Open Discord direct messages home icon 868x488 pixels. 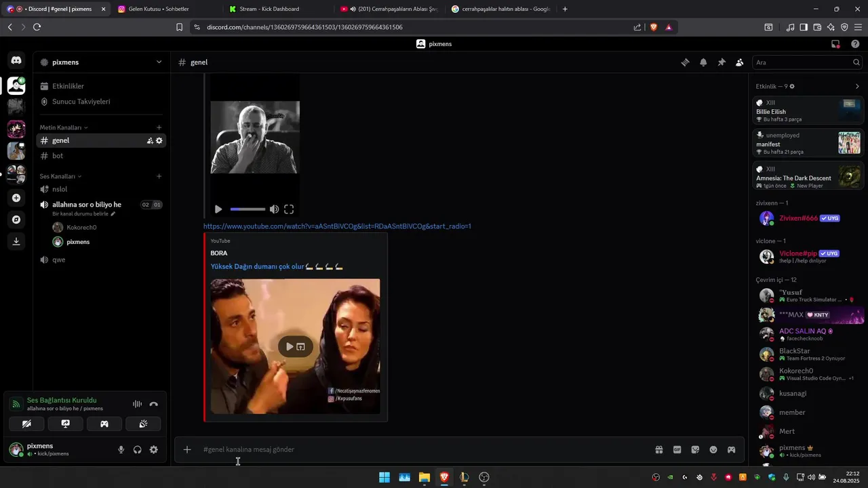[16, 60]
